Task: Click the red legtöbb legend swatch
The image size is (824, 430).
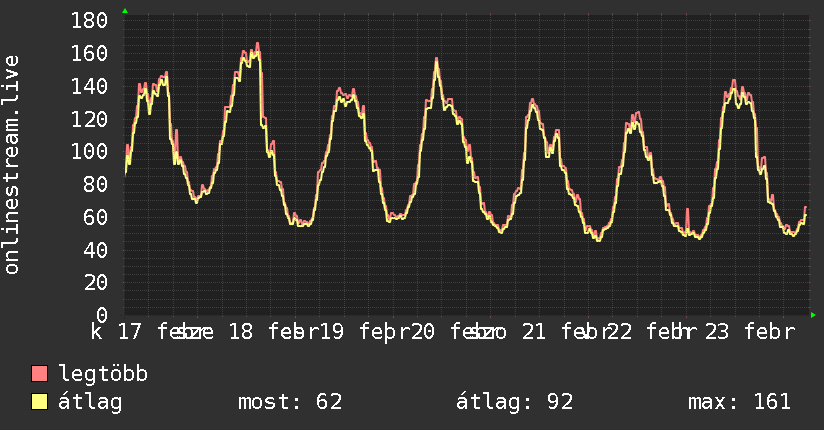Action: click(40, 375)
